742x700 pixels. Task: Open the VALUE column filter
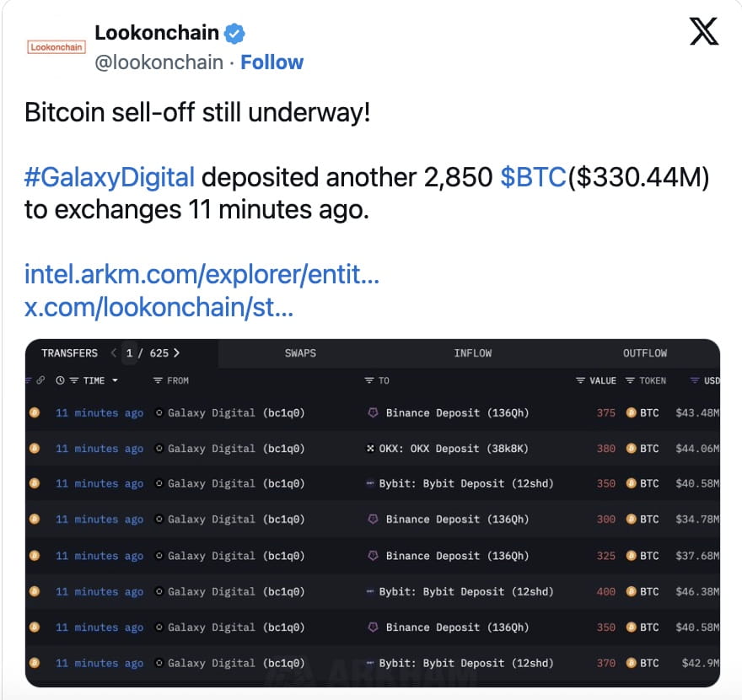point(580,380)
